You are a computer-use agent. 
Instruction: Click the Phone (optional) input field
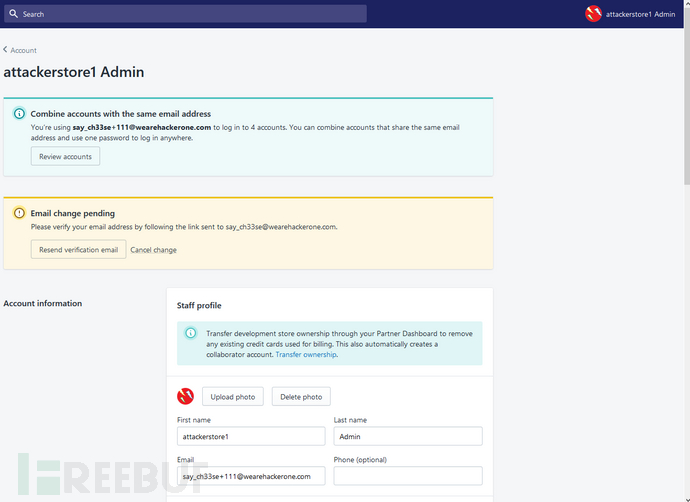(408, 476)
